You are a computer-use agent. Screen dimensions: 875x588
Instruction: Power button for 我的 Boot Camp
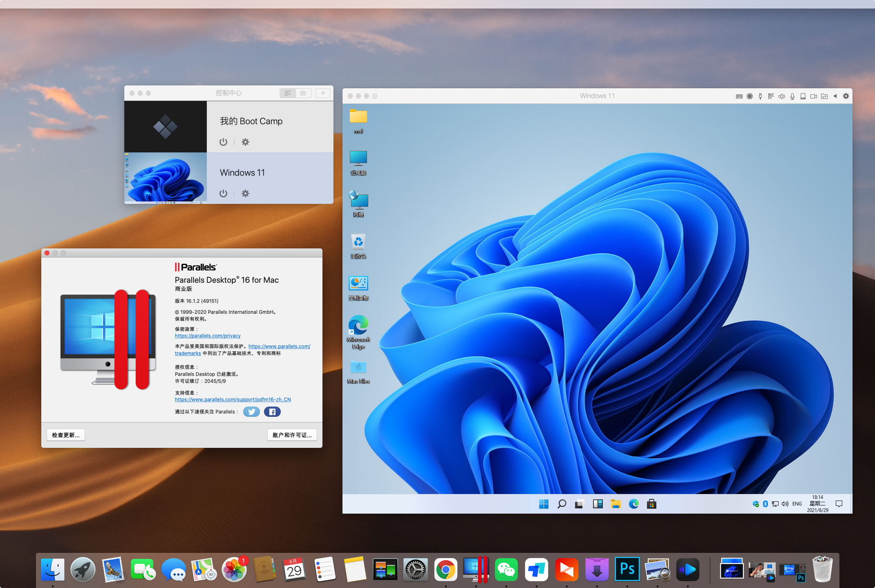[x=223, y=142]
